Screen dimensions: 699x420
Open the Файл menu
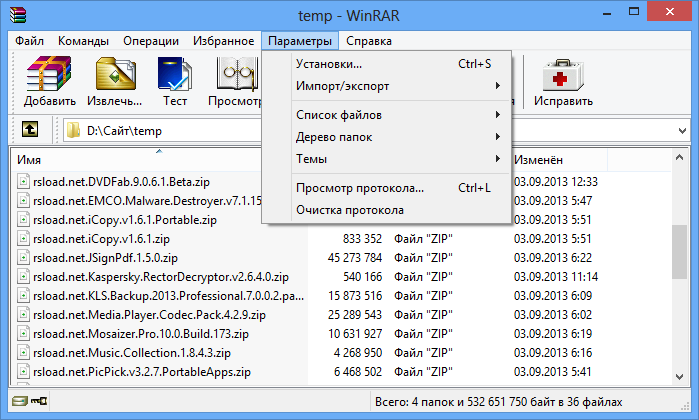click(29, 41)
